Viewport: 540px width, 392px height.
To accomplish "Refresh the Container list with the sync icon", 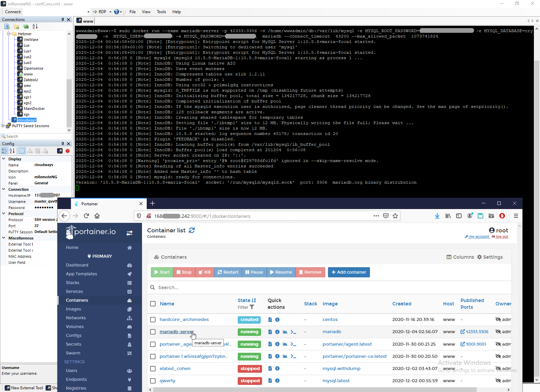I will click(x=192, y=230).
